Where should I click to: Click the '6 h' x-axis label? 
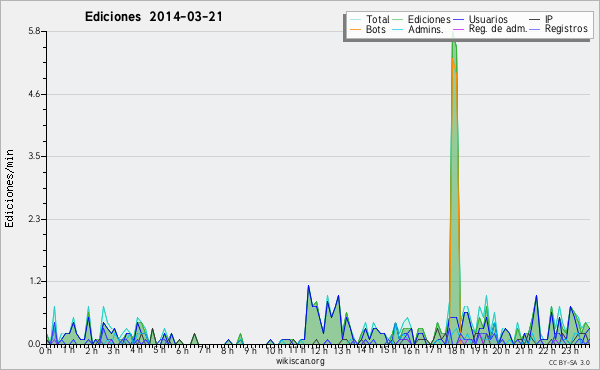(x=183, y=350)
